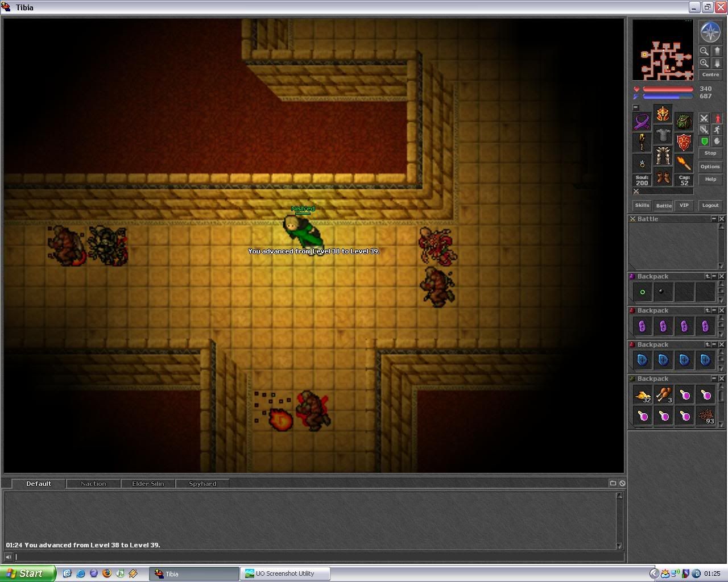Screen dimensions: 728x582
Task: Select the leather boots slot
Action: (663, 177)
